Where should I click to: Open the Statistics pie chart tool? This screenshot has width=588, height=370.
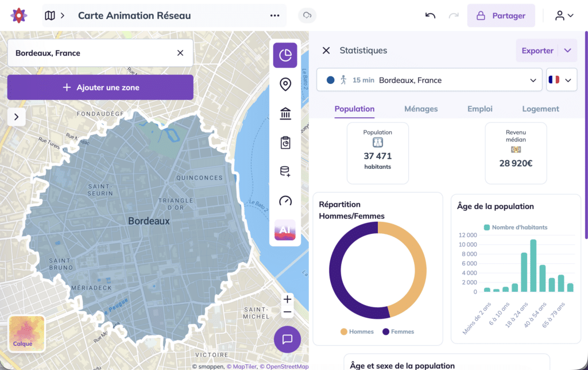(285, 55)
